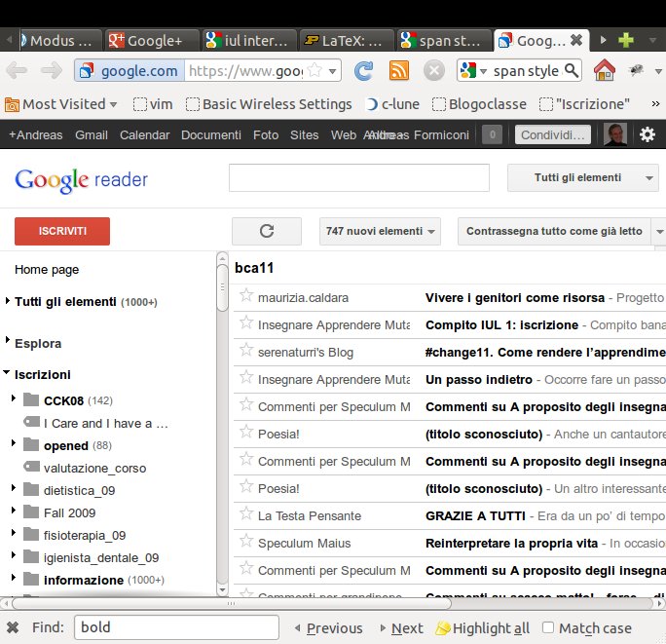Image resolution: width=666 pixels, height=644 pixels.
Task: Click Contrassegna tutto come già letto
Action: (554, 231)
